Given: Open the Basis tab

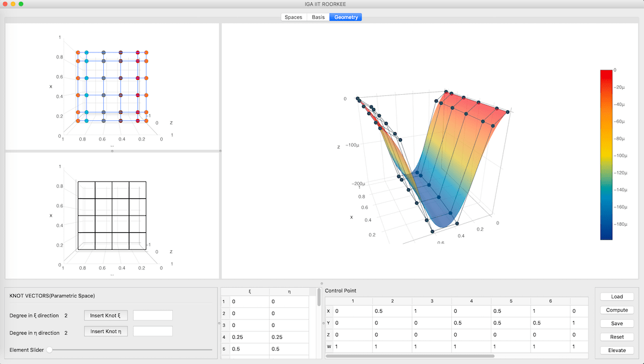Looking at the screenshot, I should [x=318, y=17].
